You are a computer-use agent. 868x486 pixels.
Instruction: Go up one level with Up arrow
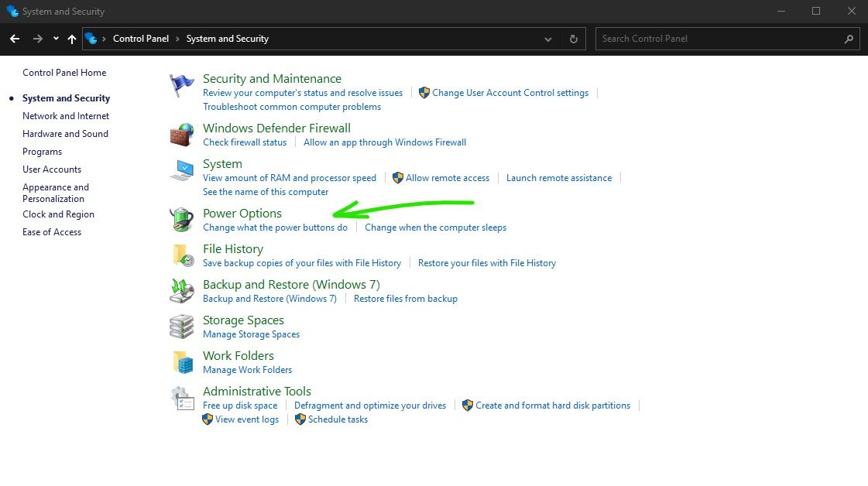tap(72, 39)
